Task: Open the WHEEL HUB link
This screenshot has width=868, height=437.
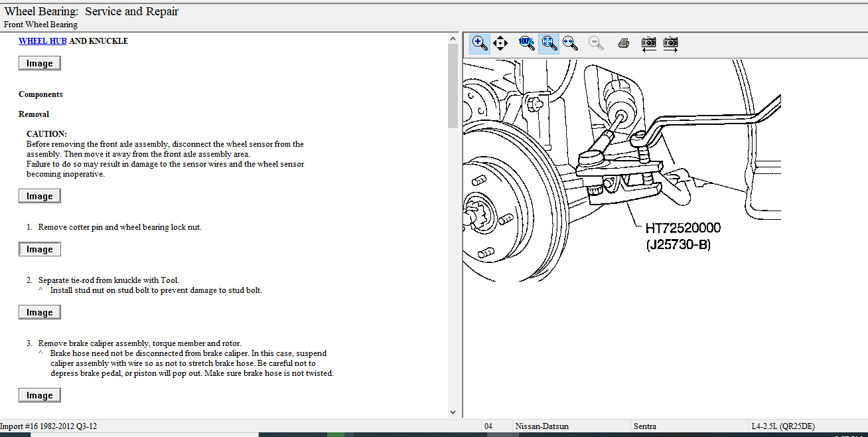Action: coord(42,41)
